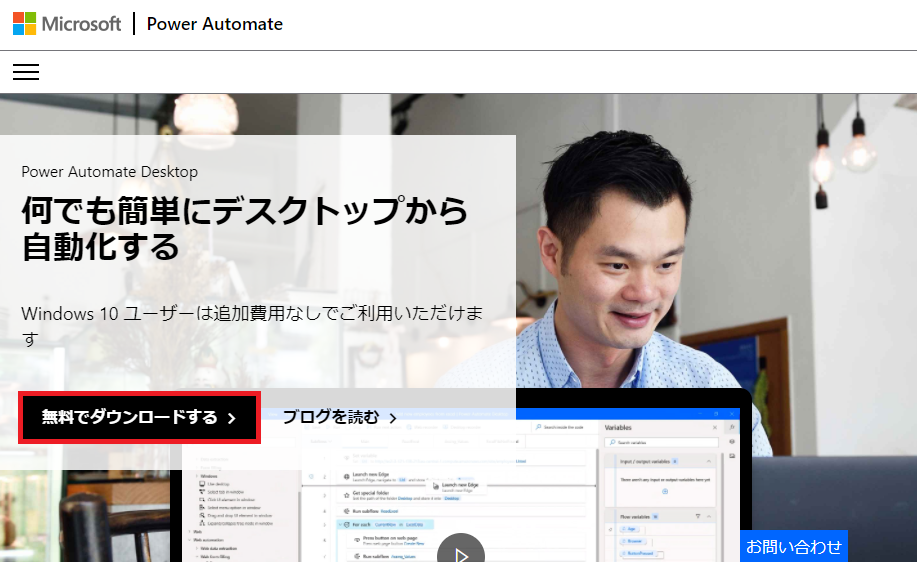Click the 何でも簡単にデスクトップから自動化する headline
Viewport: 917px width, 562px height.
pos(244,228)
